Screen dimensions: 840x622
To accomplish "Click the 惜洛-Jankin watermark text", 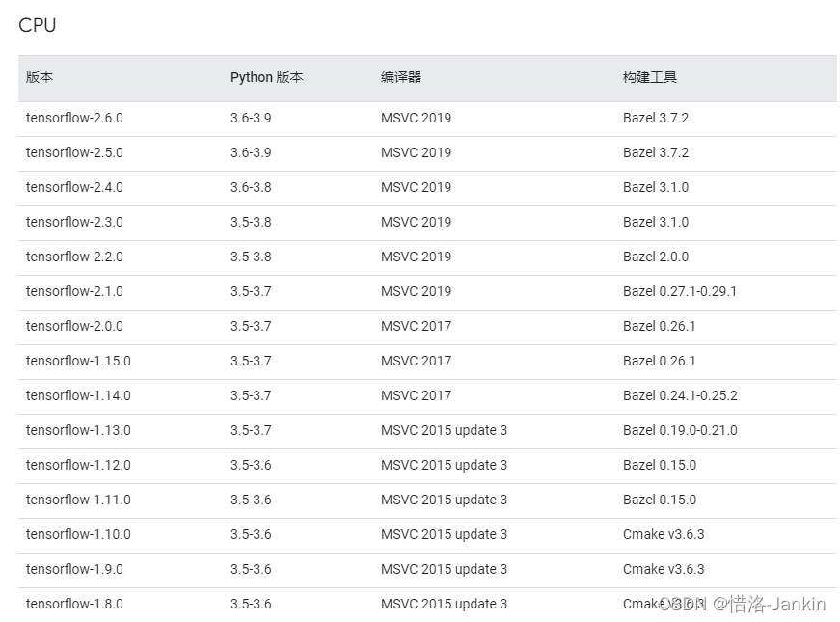I will tap(777, 605).
